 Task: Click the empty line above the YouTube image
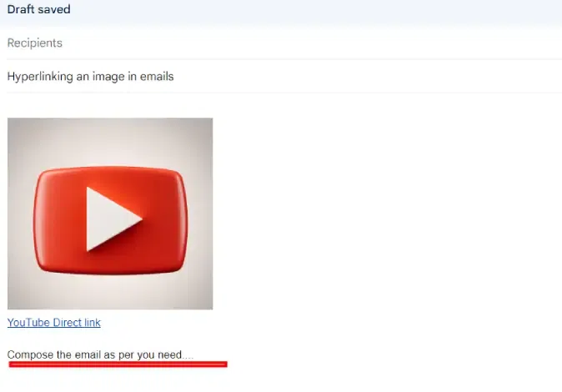284,106
